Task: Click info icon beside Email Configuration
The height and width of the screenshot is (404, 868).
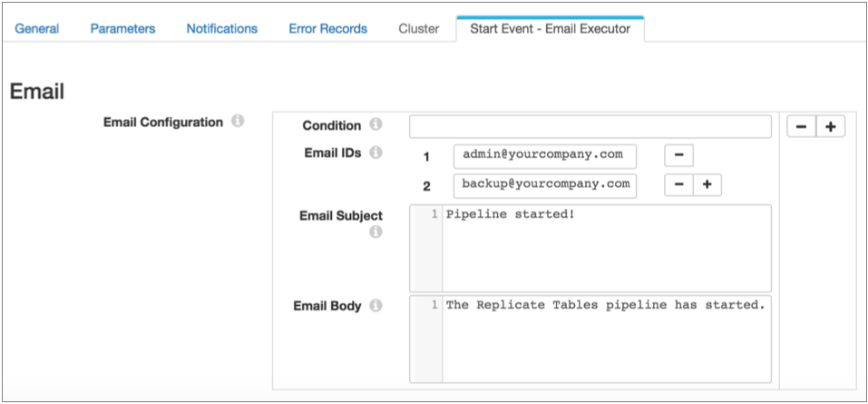Action: point(238,121)
